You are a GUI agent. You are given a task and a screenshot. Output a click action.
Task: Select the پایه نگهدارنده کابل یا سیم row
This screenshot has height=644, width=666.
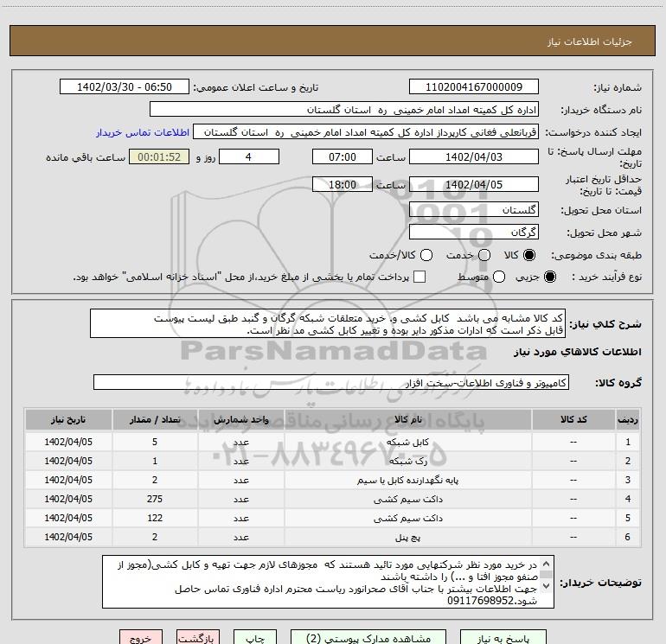333,480
